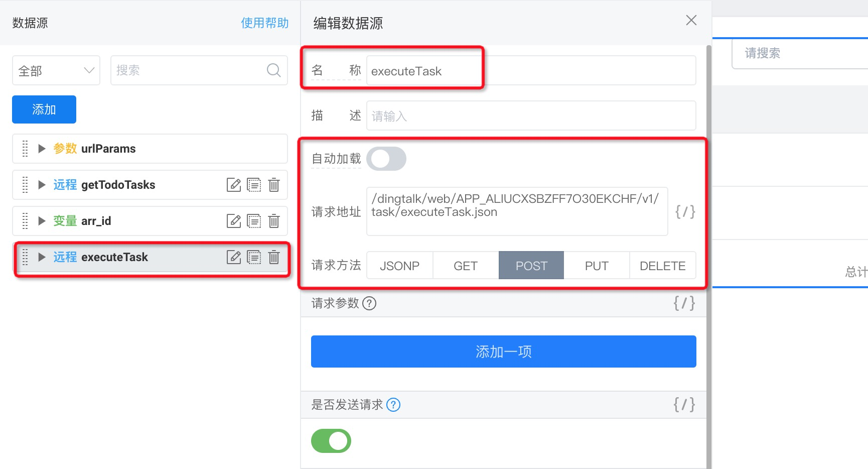This screenshot has width=868, height=469.
Task: Click the 请求参数 section header
Action: [x=503, y=303]
